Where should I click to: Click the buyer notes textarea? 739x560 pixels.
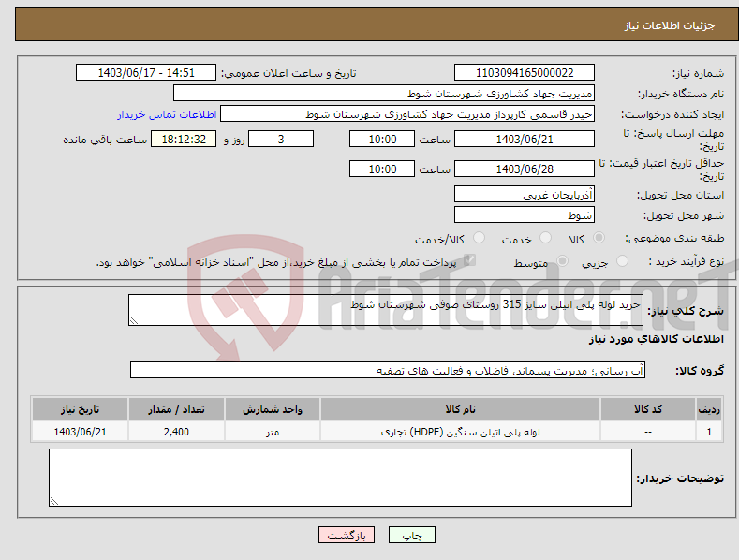click(x=340, y=478)
